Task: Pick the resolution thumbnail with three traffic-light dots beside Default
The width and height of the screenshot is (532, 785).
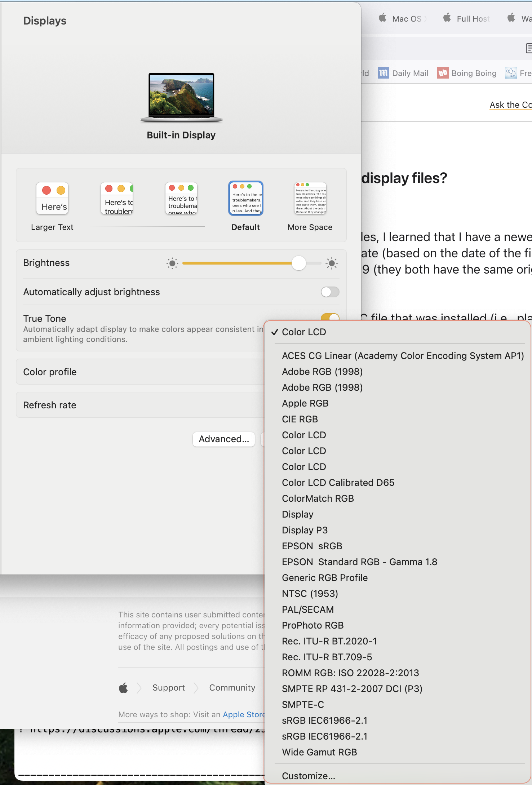Action: click(181, 199)
